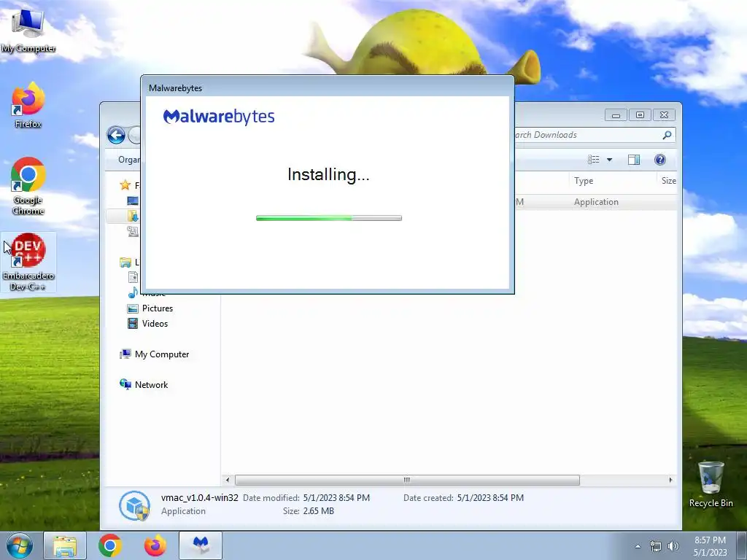The width and height of the screenshot is (747, 560).
Task: Toggle the preview pane button
Action: [634, 160]
